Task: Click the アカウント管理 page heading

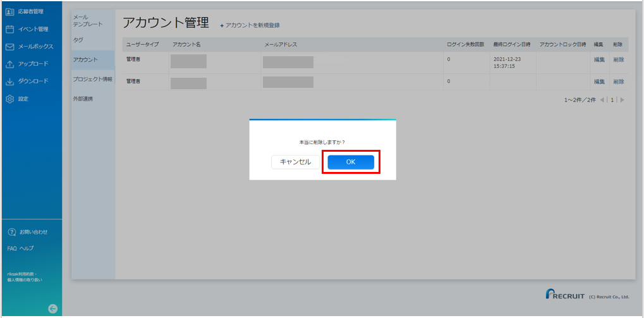Action: pyautogui.click(x=166, y=23)
